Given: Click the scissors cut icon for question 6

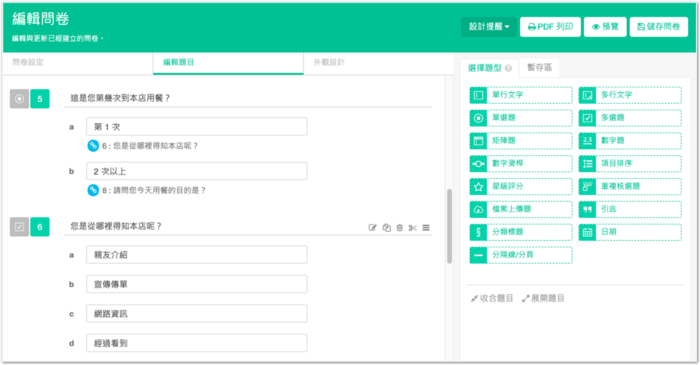Looking at the screenshot, I should tap(412, 228).
